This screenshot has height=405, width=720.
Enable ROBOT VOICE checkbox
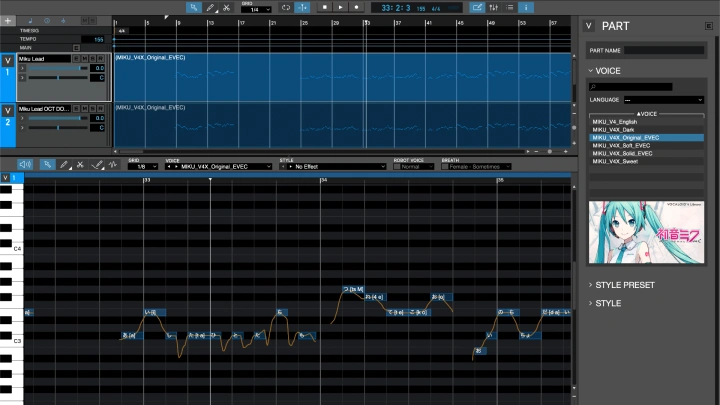coord(397,167)
